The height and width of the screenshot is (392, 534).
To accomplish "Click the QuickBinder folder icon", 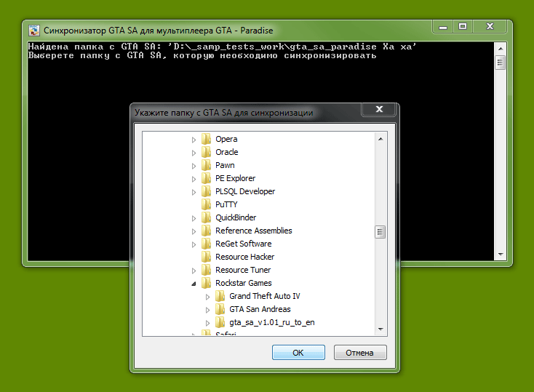I will click(x=206, y=217).
